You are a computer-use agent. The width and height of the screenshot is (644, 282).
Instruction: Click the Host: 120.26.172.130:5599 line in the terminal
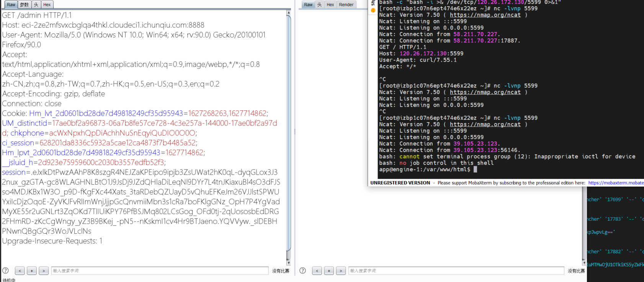click(x=421, y=54)
